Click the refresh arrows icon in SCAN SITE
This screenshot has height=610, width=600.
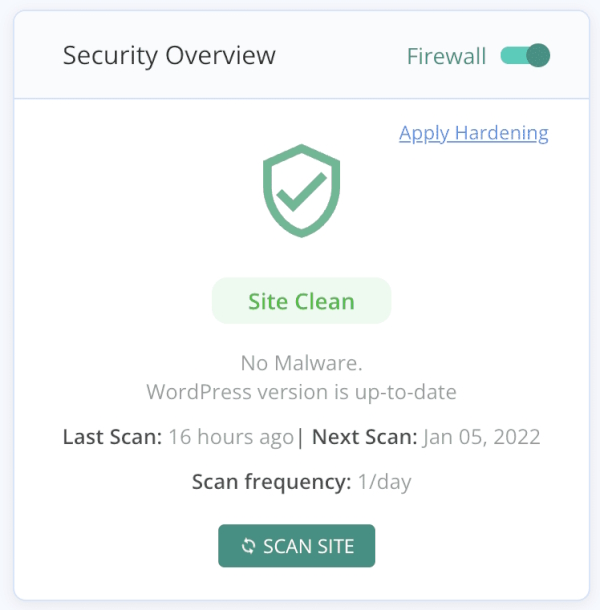[249, 546]
